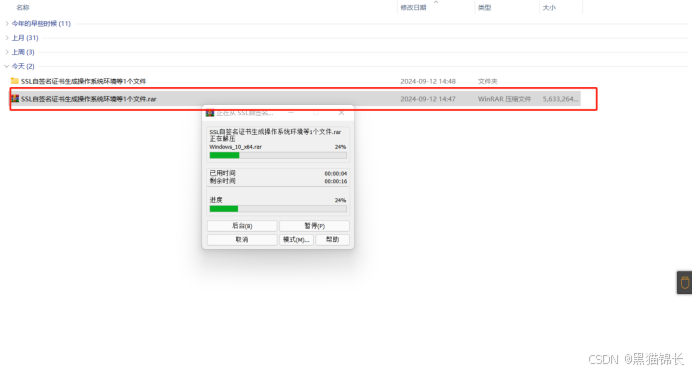Click the 后台(B) background button

click(x=242, y=226)
